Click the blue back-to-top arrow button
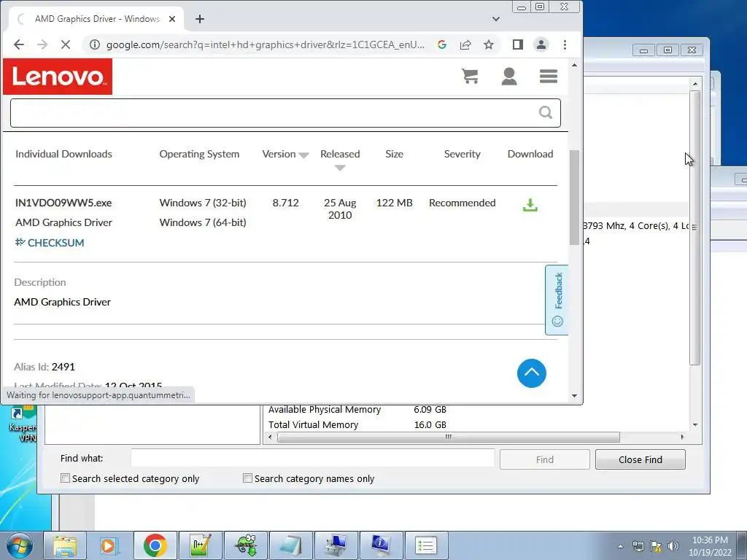The height and width of the screenshot is (560, 747). click(532, 373)
